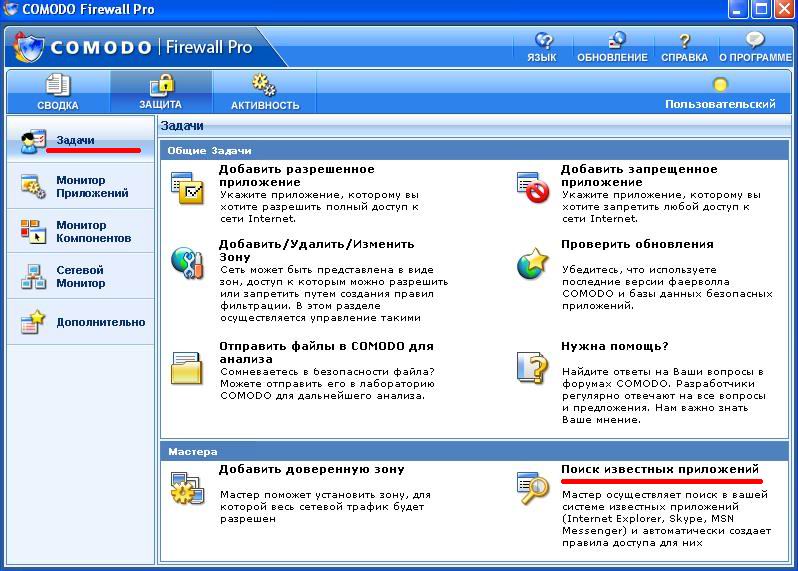Screen dimensions: 798x571
Task: Click the Монитор Приложений sidebar icon
Action: [x=34, y=186]
